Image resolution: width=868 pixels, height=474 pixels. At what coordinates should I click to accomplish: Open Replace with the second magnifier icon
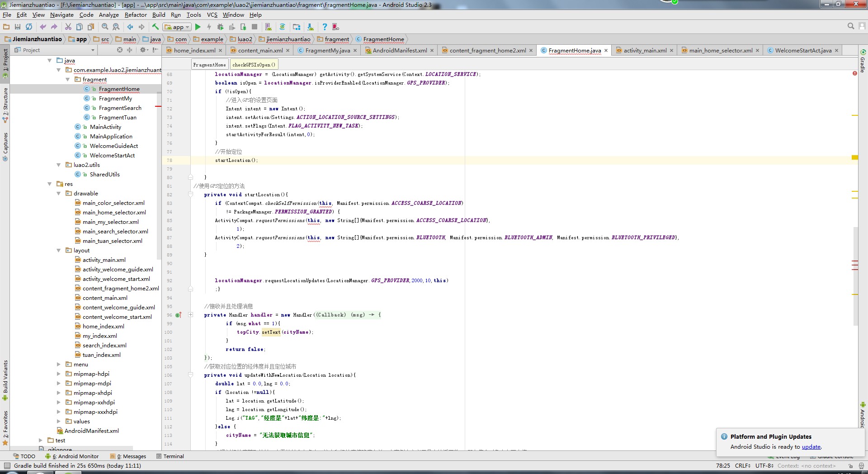coord(116,27)
